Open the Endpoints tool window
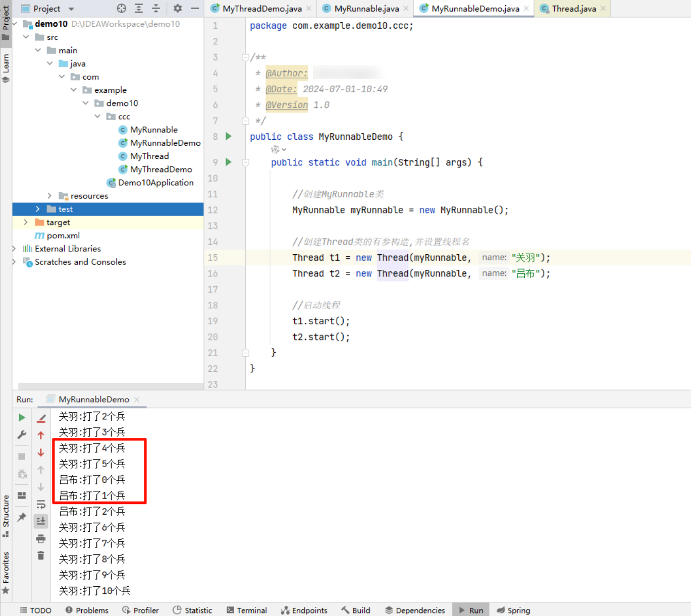The height and width of the screenshot is (616, 691). pos(304,610)
